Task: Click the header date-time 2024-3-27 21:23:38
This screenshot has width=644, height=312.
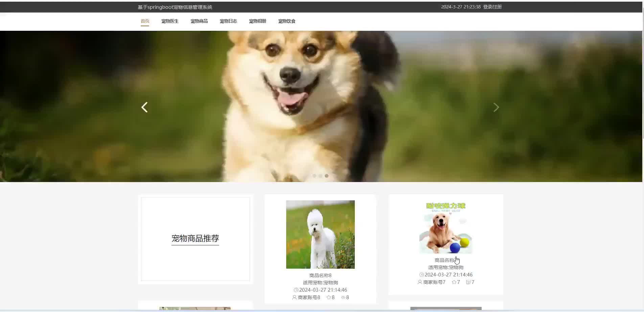Action: [461, 7]
